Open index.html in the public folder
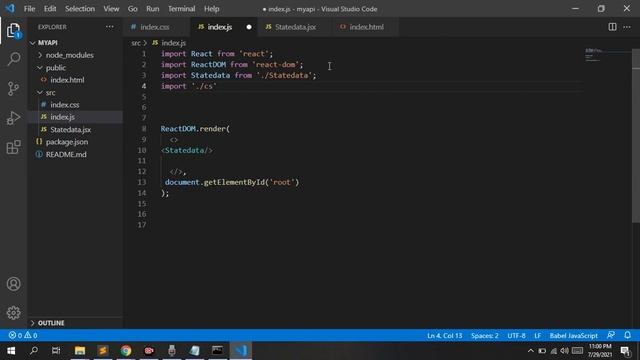The image size is (640, 360). (x=67, y=80)
